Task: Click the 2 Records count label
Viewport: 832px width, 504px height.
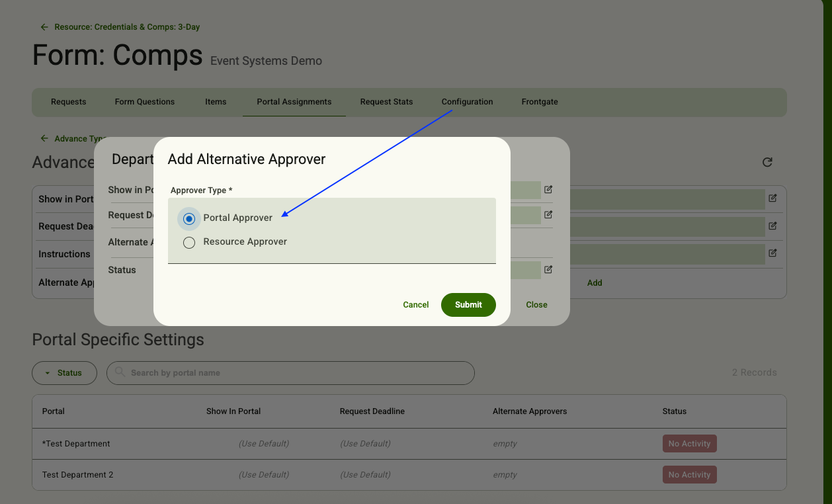Action: (754, 372)
